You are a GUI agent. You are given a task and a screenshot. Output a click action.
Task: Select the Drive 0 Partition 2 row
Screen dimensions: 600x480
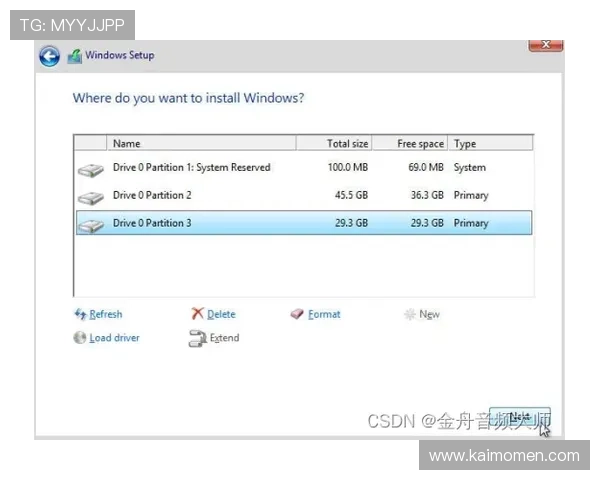coord(152,196)
